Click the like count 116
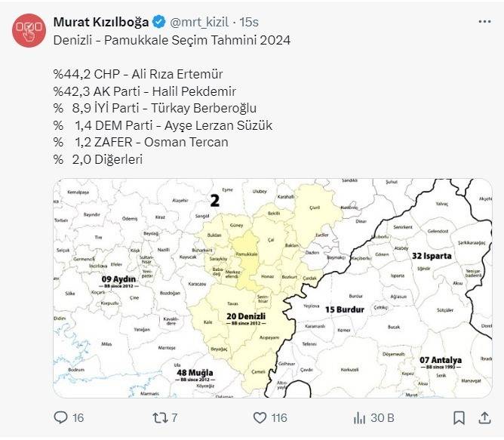 click(281, 417)
